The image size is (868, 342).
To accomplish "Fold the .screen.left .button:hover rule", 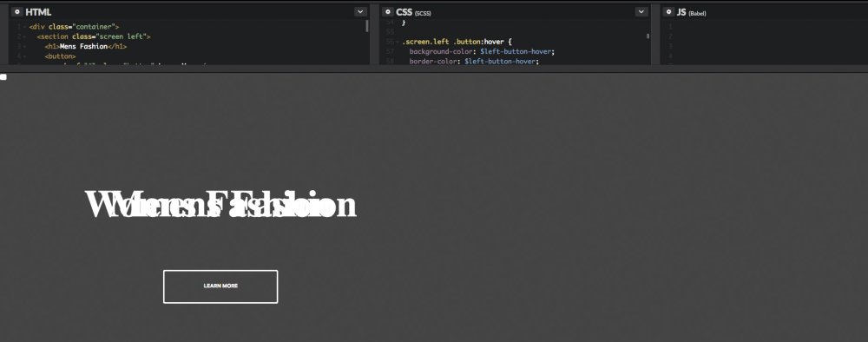I will pos(398,42).
